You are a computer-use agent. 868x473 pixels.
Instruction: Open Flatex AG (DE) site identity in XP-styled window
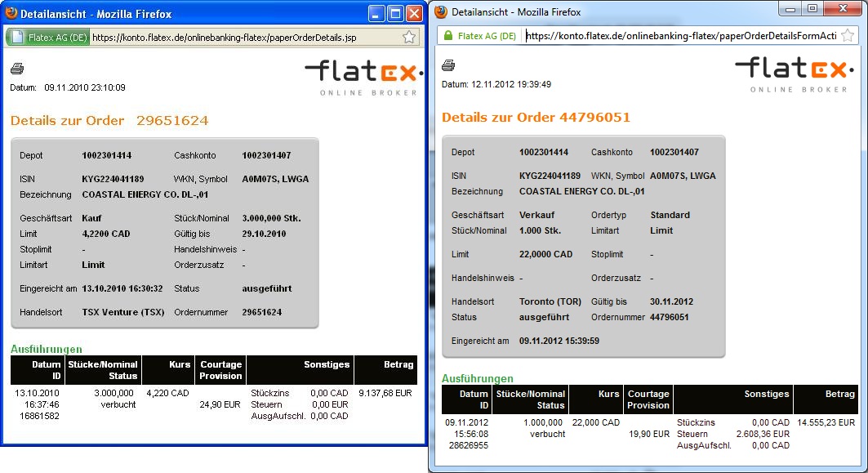[x=48, y=37]
